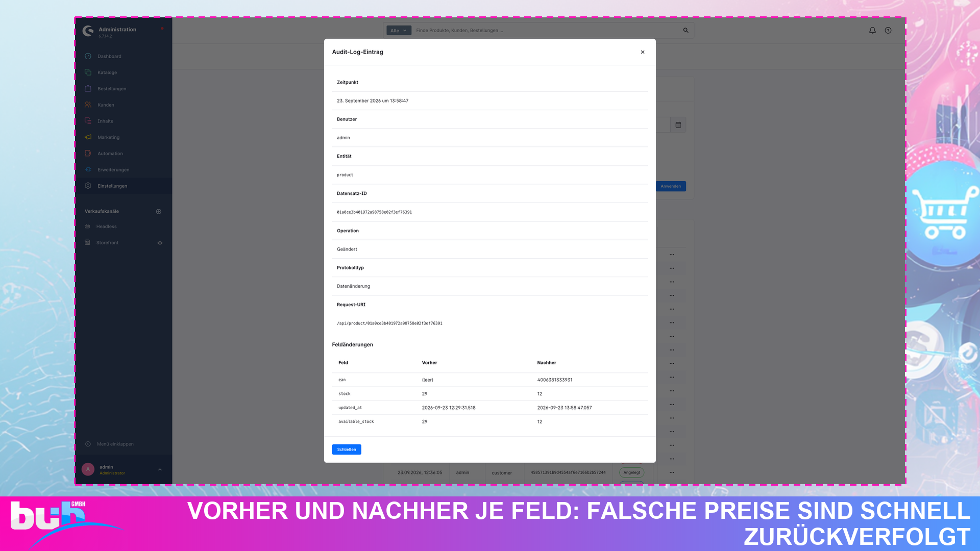
Task: Open the Einstellungen gear icon
Action: tap(88, 186)
